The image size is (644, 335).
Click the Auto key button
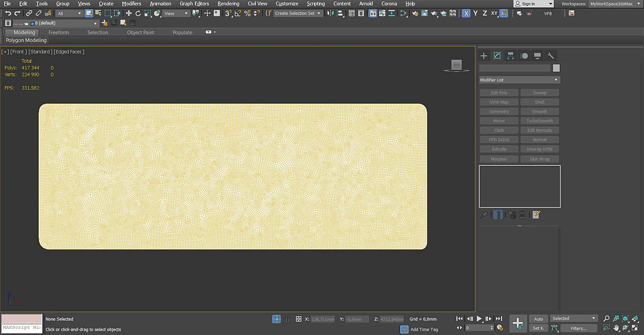point(539,319)
